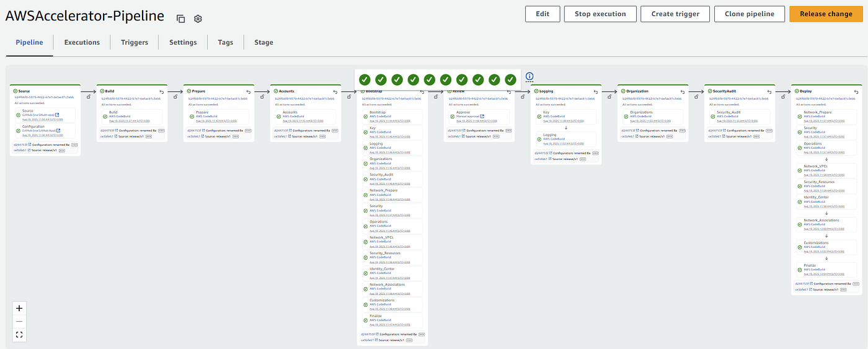The width and height of the screenshot is (868, 349).
Task: Open d244753f commit link in Organization stage
Action: [x=628, y=131]
